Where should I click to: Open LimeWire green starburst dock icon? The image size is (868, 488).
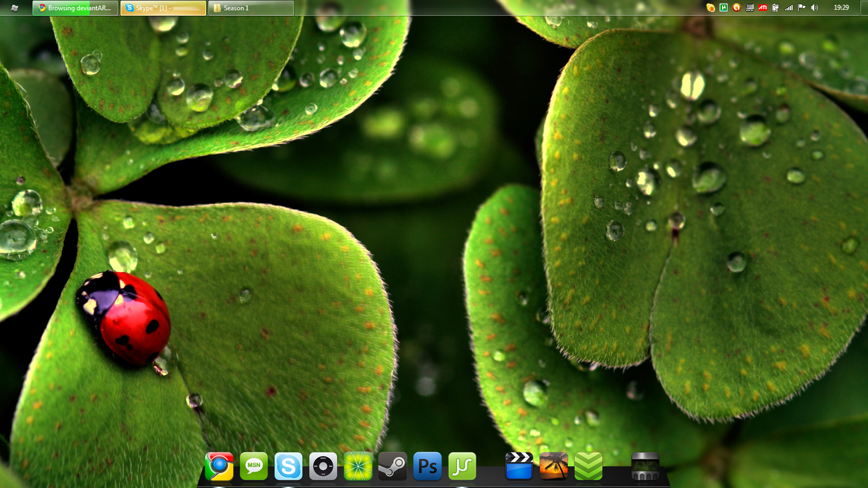[358, 466]
